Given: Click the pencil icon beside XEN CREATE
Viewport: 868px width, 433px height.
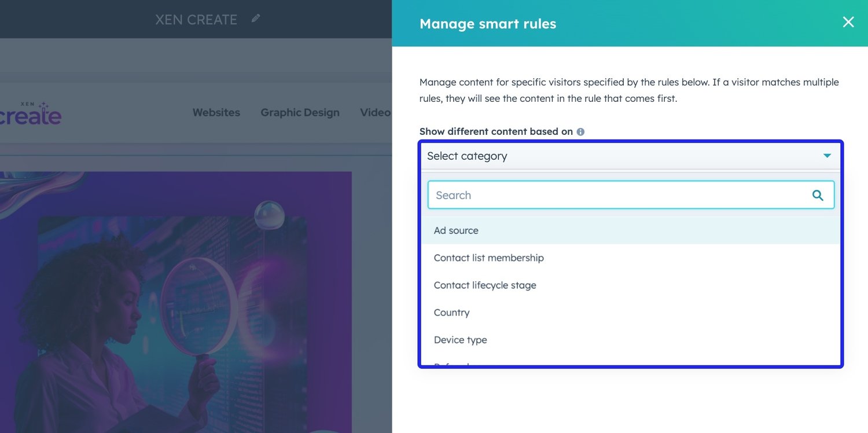Looking at the screenshot, I should (x=255, y=19).
